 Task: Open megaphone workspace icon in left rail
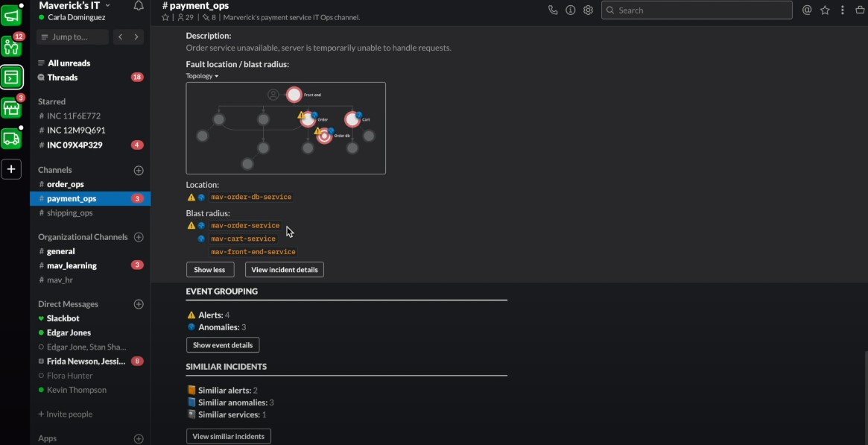pyautogui.click(x=12, y=16)
